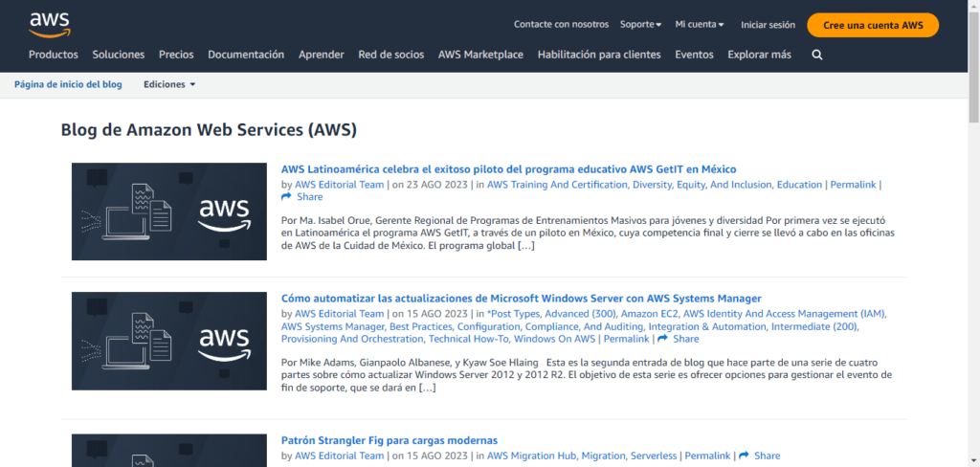Share the Windows Server updates post
The height and width of the screenshot is (467, 980).
tap(679, 339)
